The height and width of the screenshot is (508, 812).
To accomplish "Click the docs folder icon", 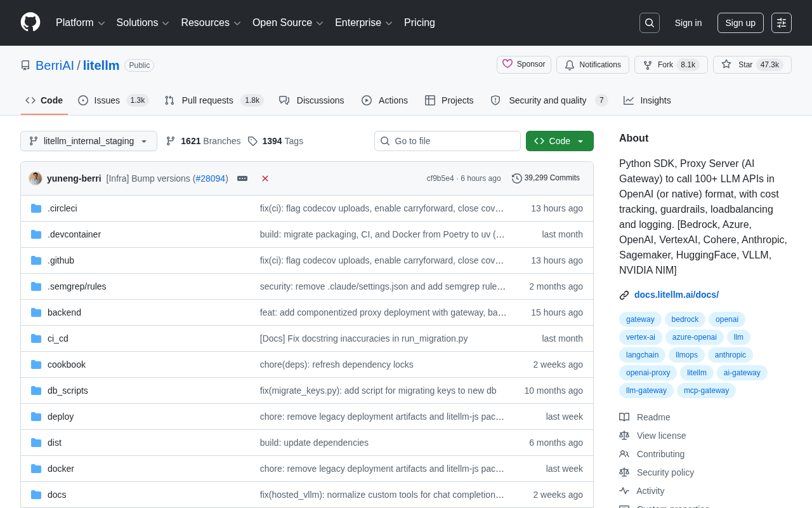I will [x=36, y=495].
